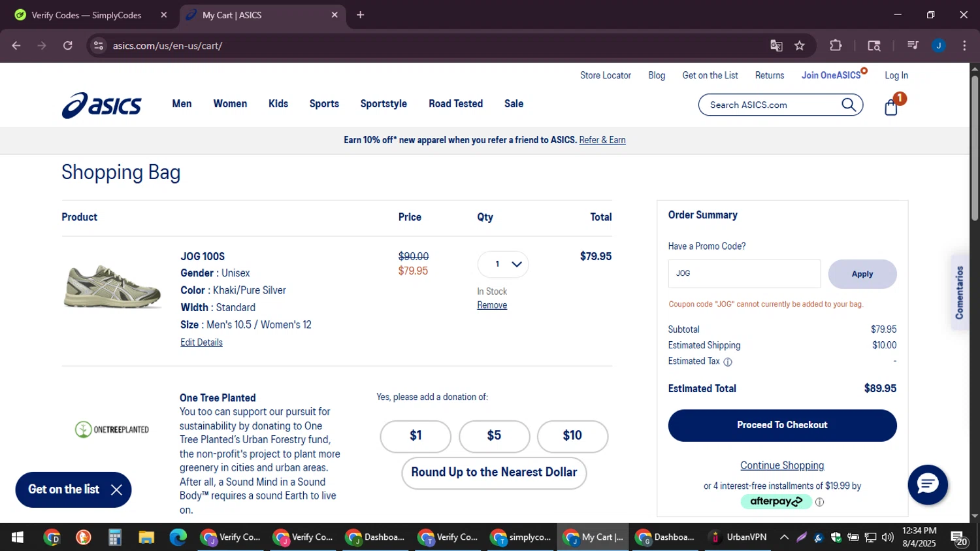The image size is (980, 551).
Task: Open UrbanVPN from the taskbar
Action: click(x=739, y=537)
